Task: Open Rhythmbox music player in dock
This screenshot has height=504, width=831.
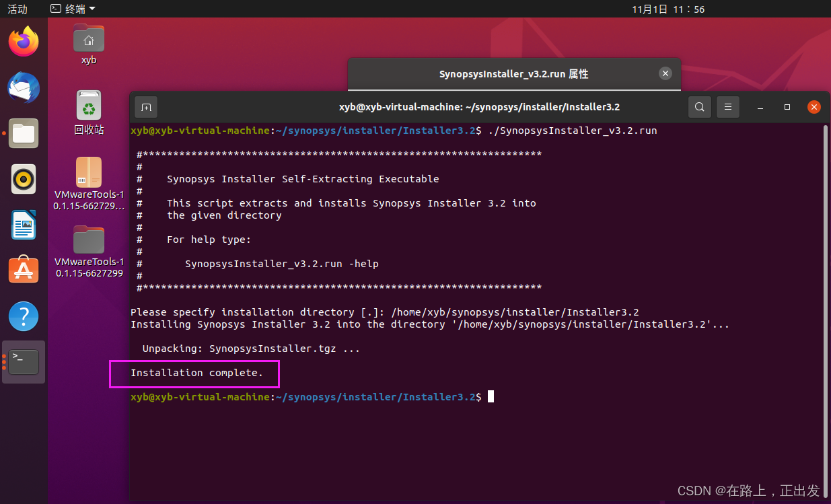Action: (24, 179)
